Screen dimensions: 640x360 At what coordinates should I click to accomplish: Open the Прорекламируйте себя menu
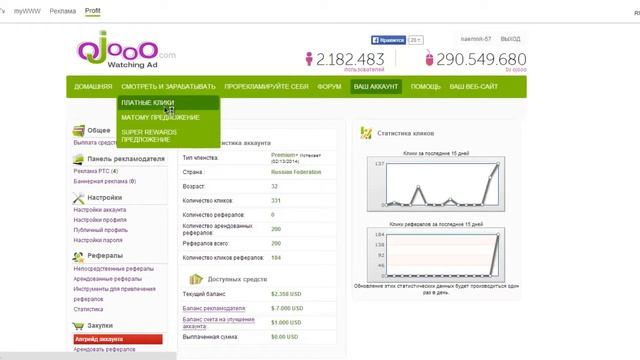click(267, 87)
